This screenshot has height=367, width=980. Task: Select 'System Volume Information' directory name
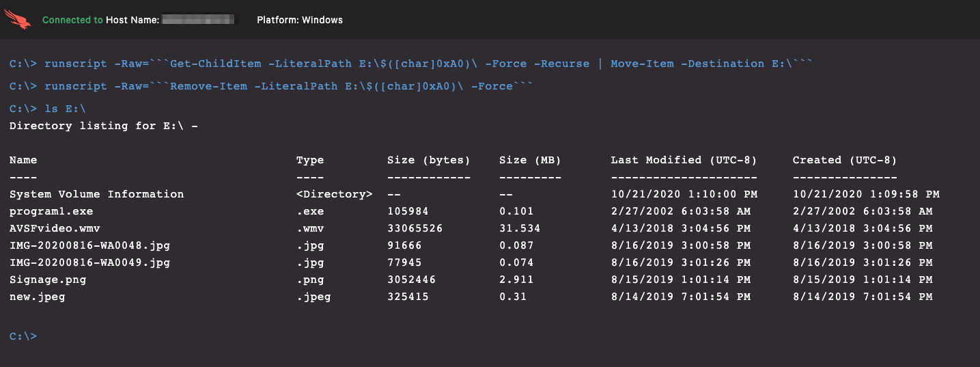97,194
